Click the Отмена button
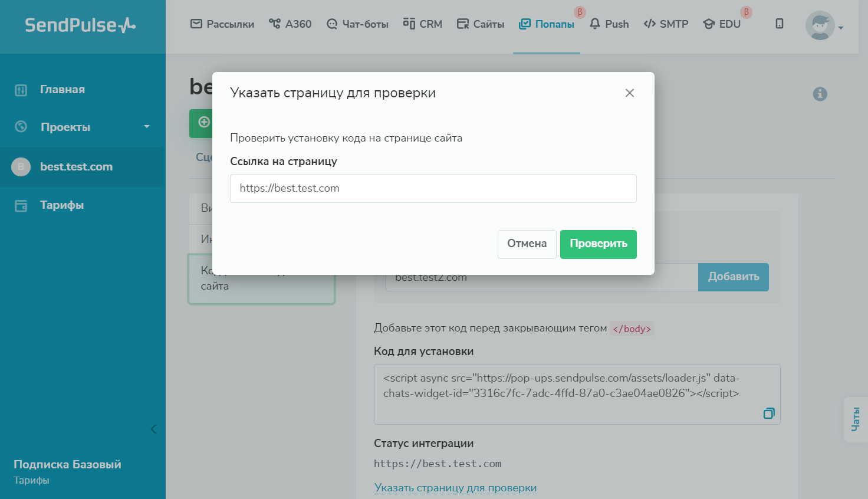 point(527,244)
